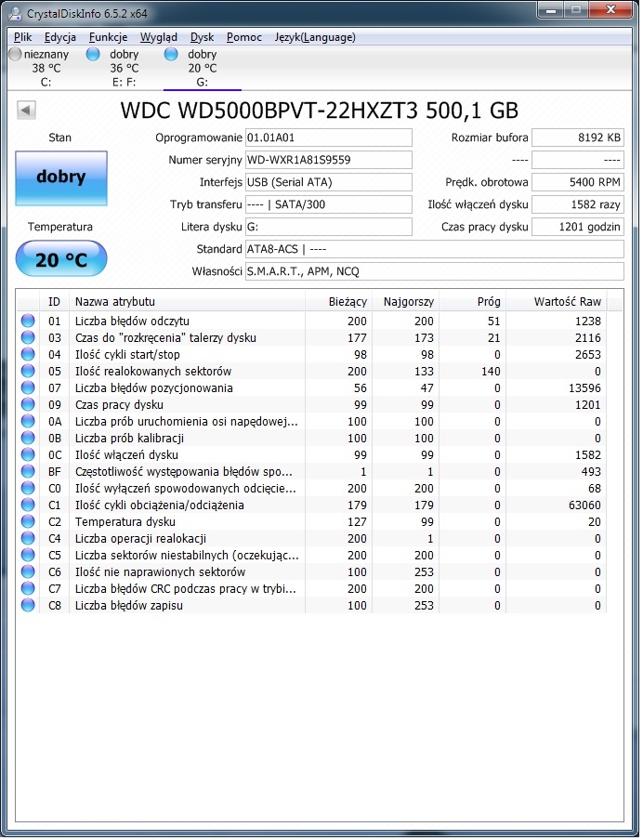The width and height of the screenshot is (643, 840).
Task: Click threshold value 140 in row 05
Action: click(x=491, y=371)
